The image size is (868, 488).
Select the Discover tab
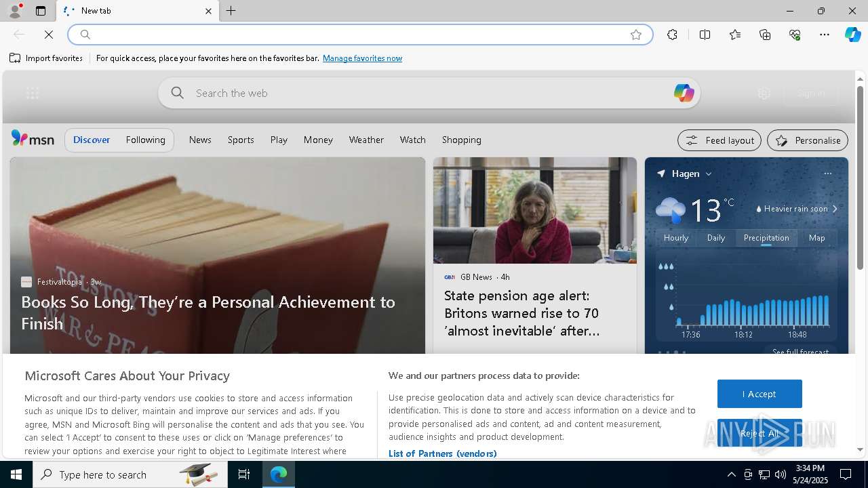pos(92,140)
